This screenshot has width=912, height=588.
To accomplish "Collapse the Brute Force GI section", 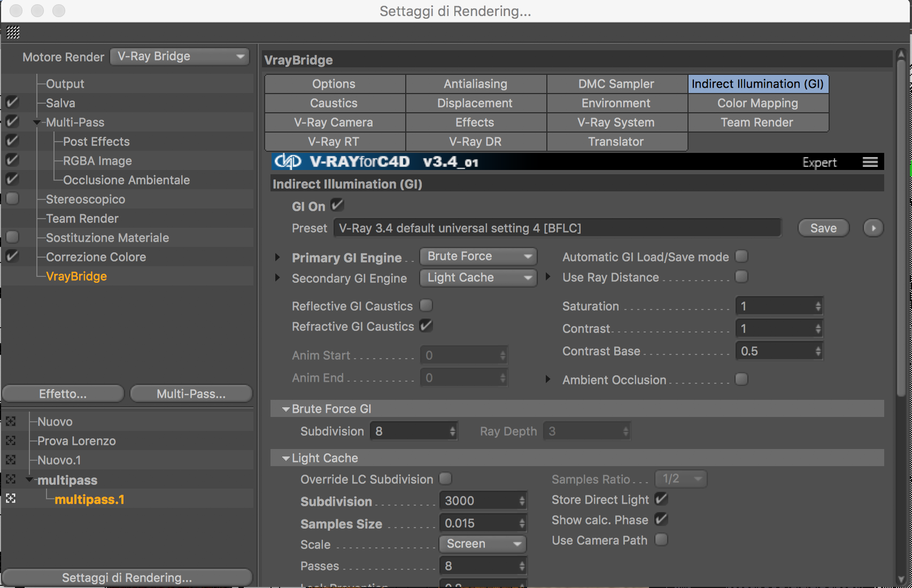I will tap(286, 409).
